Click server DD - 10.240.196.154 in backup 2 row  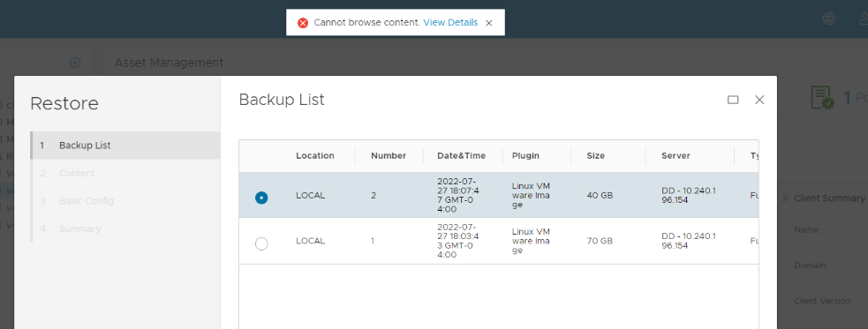(689, 195)
